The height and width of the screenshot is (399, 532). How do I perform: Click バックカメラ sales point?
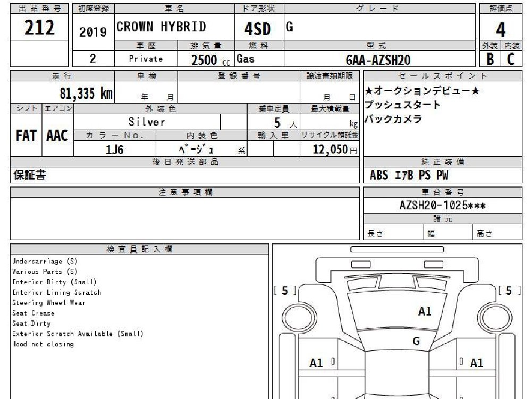click(393, 119)
